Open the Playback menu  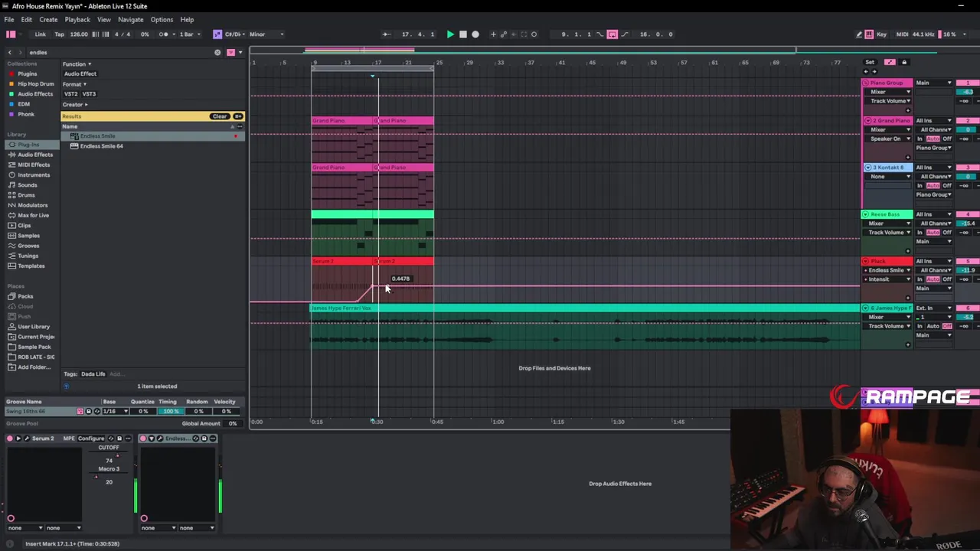[77, 19]
